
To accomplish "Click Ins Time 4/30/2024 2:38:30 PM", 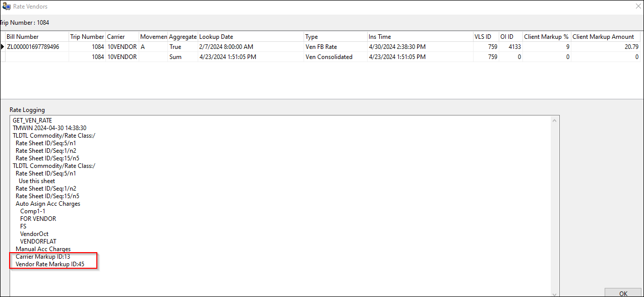I will coord(420,47).
